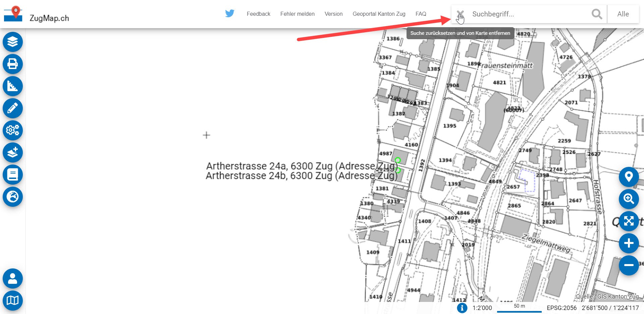Open the layers panel icon
Image resolution: width=644 pixels, height=314 pixels.
(13, 42)
